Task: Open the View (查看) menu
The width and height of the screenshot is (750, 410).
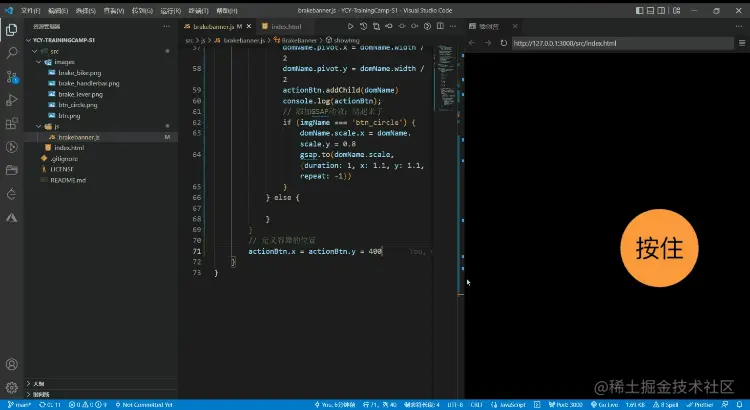Action: tap(114, 11)
